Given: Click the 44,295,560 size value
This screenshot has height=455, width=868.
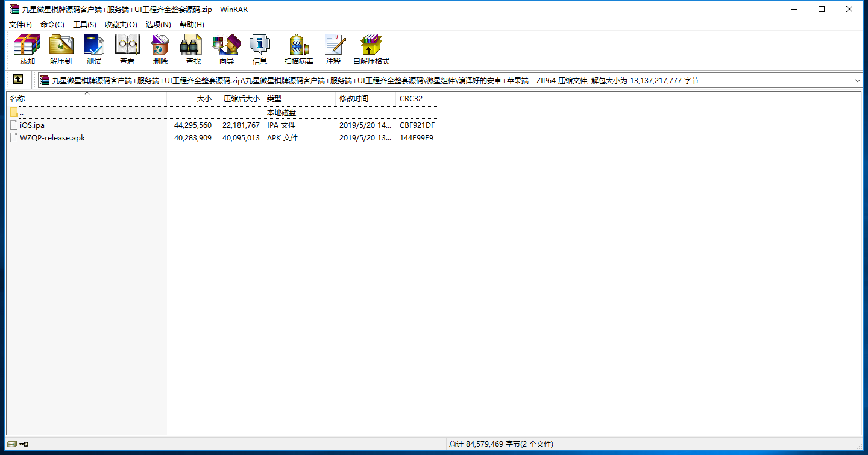Looking at the screenshot, I should [193, 125].
